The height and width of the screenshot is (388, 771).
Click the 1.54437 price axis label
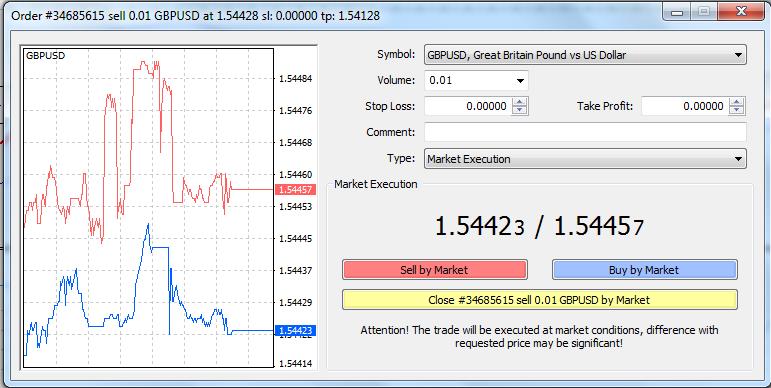pos(295,270)
